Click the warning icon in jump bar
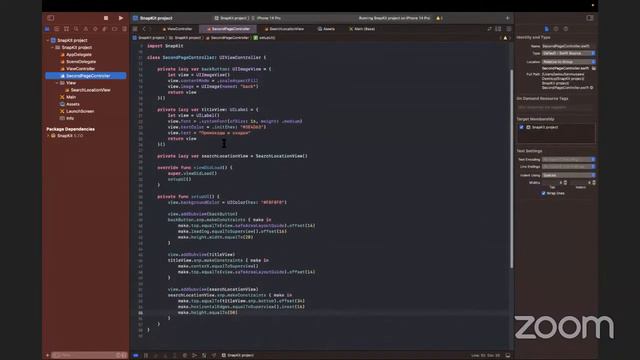The width and height of the screenshot is (640, 360). [505, 38]
